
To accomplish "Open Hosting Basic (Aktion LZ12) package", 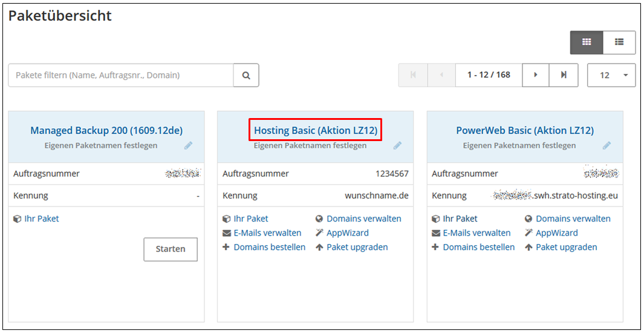I will 315,130.
